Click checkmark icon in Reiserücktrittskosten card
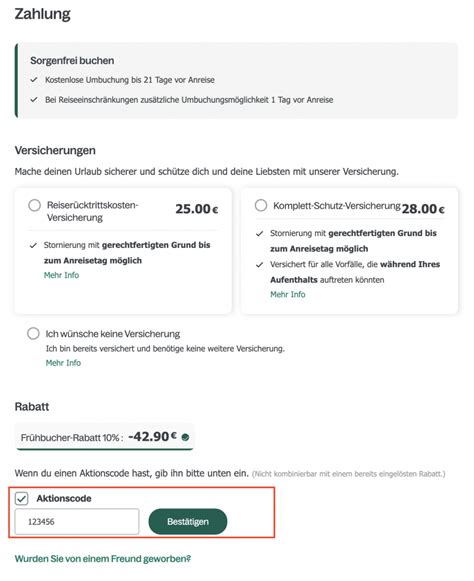 33,245
